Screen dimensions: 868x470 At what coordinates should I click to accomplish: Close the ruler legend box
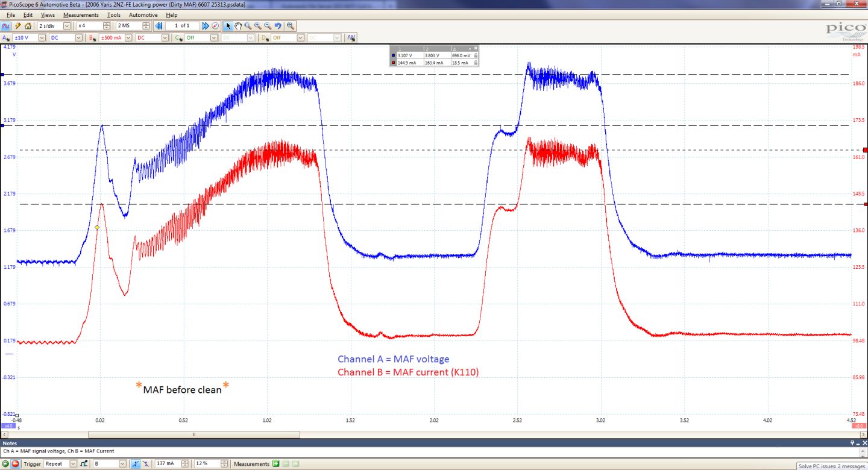pos(476,48)
